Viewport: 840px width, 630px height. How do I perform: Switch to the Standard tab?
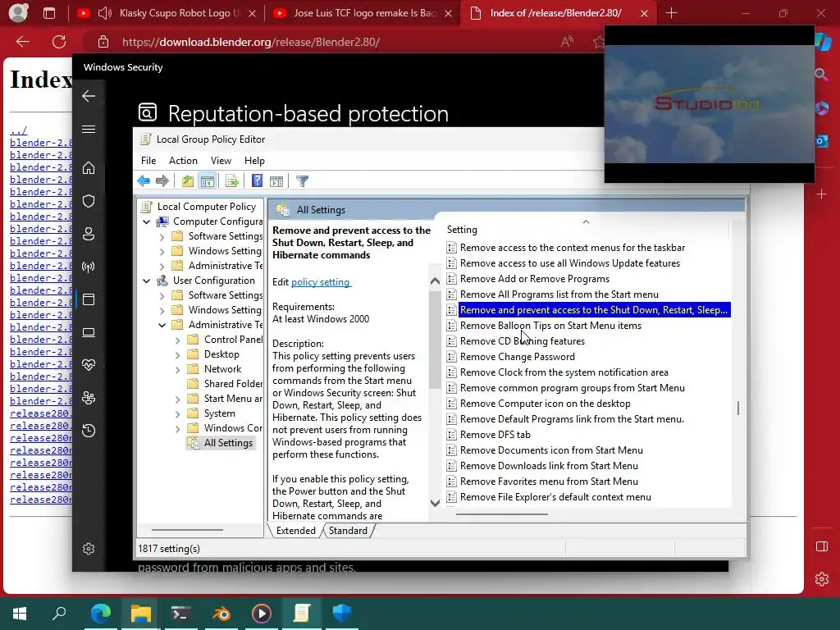tap(348, 531)
